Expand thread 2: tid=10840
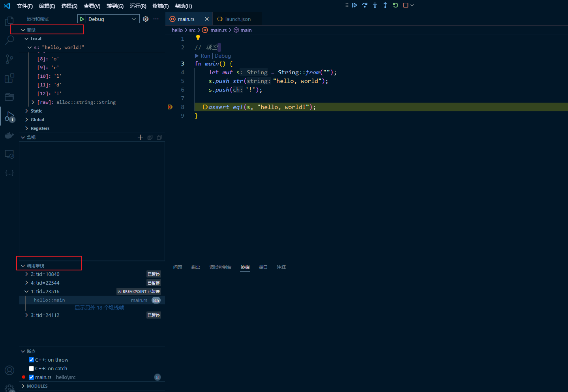The image size is (568, 392). tap(26, 274)
